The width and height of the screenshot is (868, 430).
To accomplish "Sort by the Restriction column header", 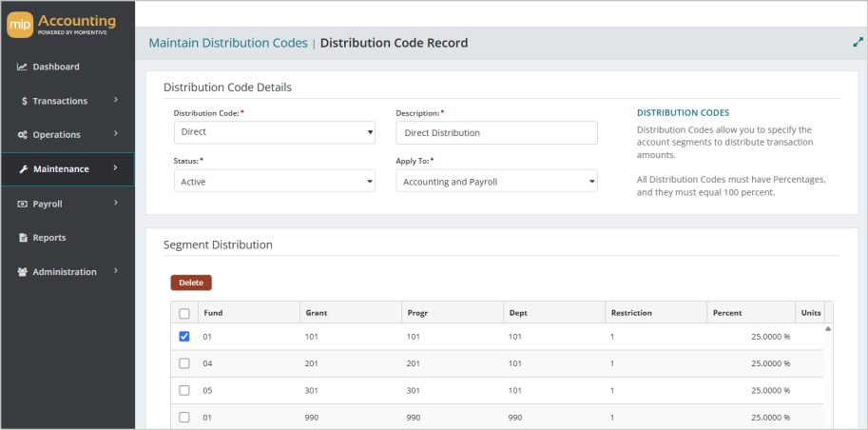I will [656, 313].
